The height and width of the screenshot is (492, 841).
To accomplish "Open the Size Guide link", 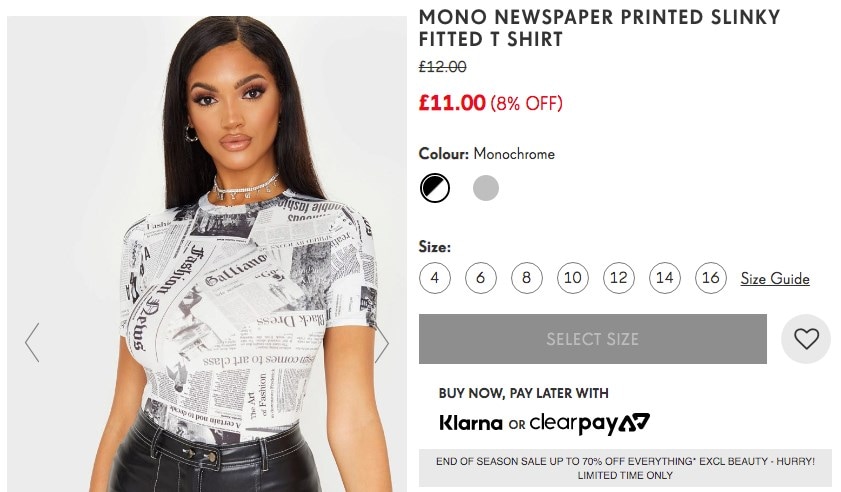I will (x=775, y=278).
